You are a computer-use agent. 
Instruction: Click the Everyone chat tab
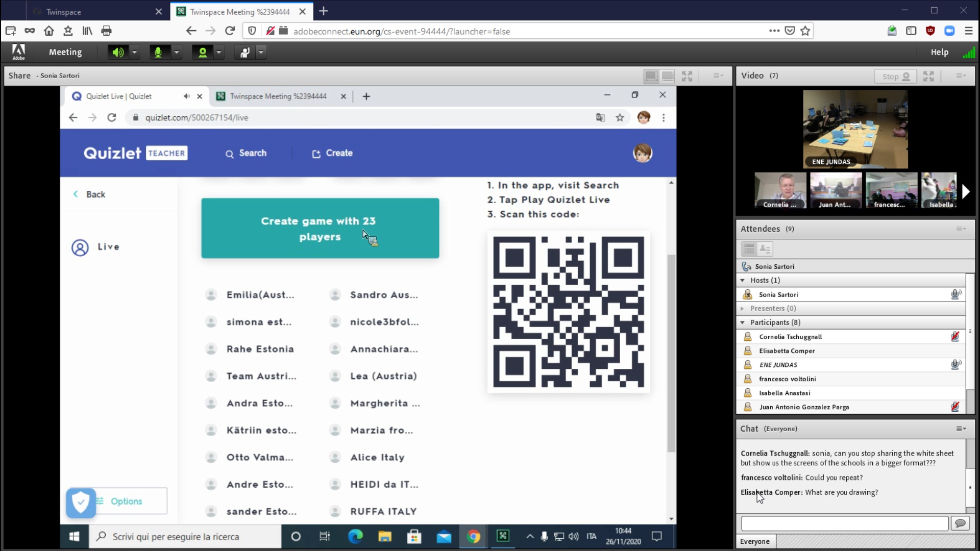click(755, 541)
